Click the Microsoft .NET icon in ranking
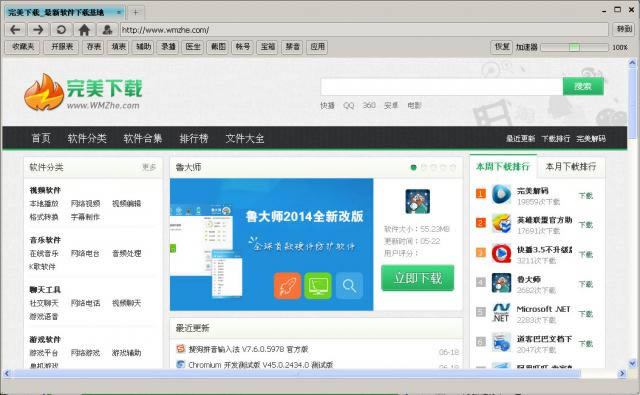This screenshot has width=640, height=395. coord(501,313)
